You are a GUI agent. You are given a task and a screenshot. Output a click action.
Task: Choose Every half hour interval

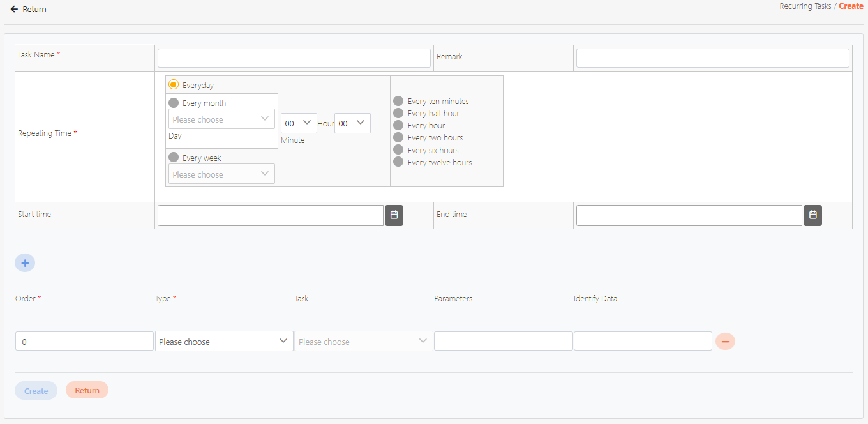[x=398, y=113]
